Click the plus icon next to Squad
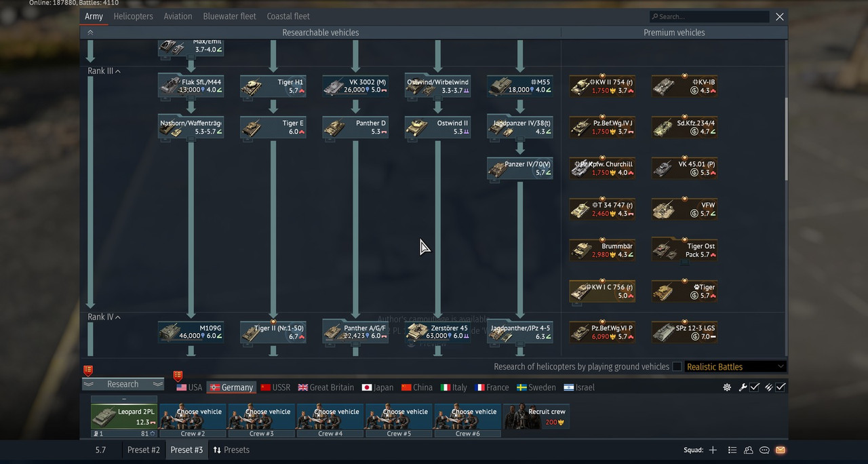This screenshot has width=868, height=464. click(713, 450)
